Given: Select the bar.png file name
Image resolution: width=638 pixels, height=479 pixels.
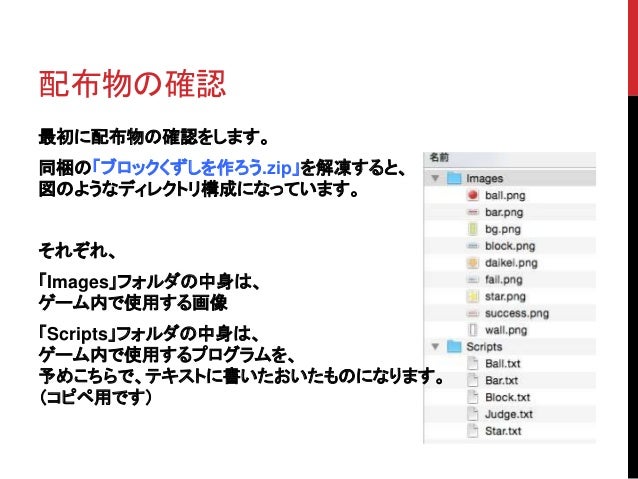Looking at the screenshot, I should [504, 212].
